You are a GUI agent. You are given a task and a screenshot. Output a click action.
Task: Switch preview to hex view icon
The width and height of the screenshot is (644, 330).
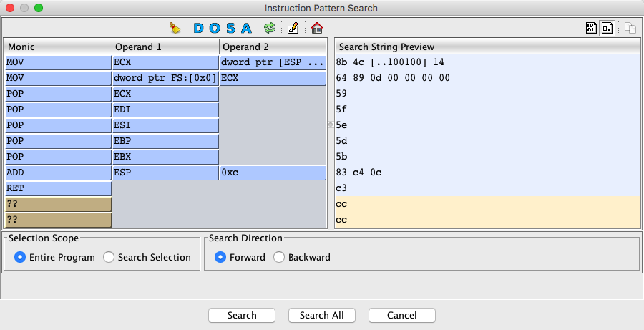[x=607, y=29]
